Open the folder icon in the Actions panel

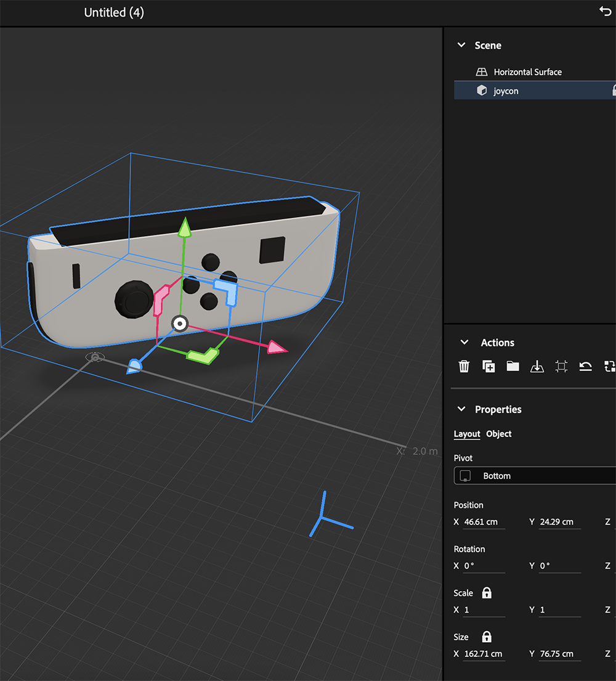[x=513, y=366]
